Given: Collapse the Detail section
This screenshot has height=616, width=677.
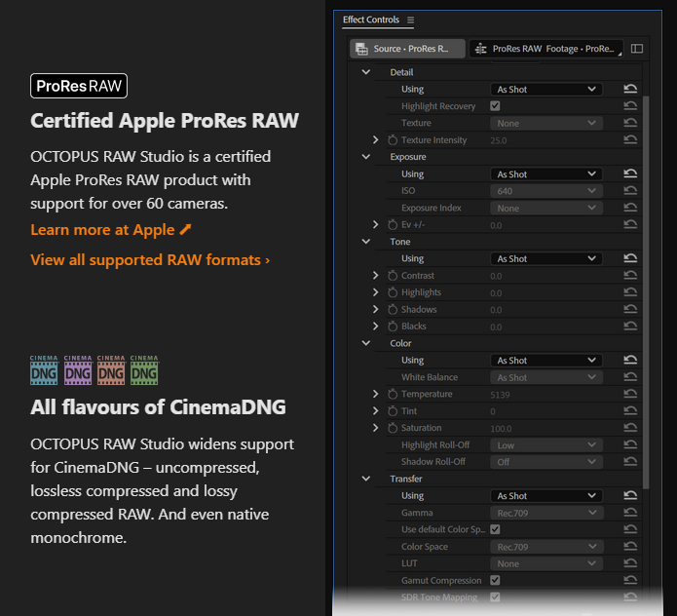Looking at the screenshot, I should tap(365, 72).
